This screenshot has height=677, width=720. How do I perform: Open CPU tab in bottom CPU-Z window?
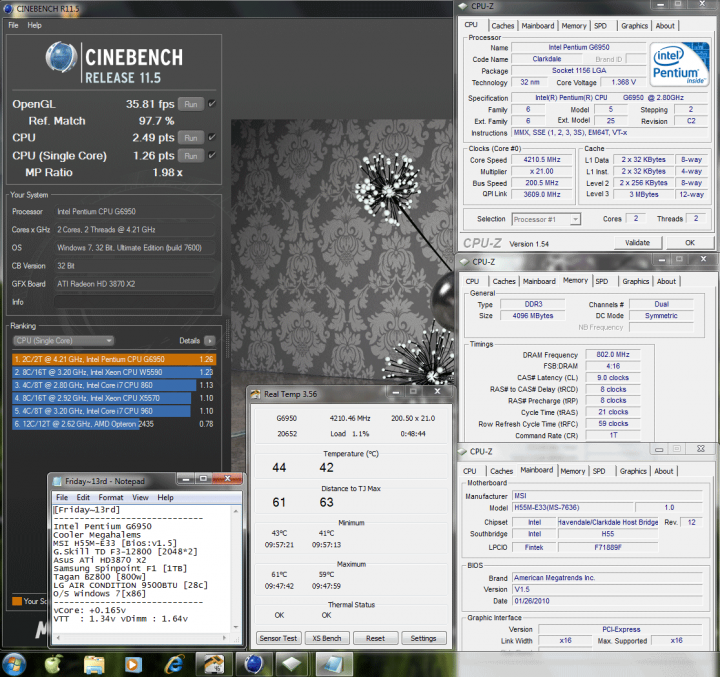click(469, 471)
